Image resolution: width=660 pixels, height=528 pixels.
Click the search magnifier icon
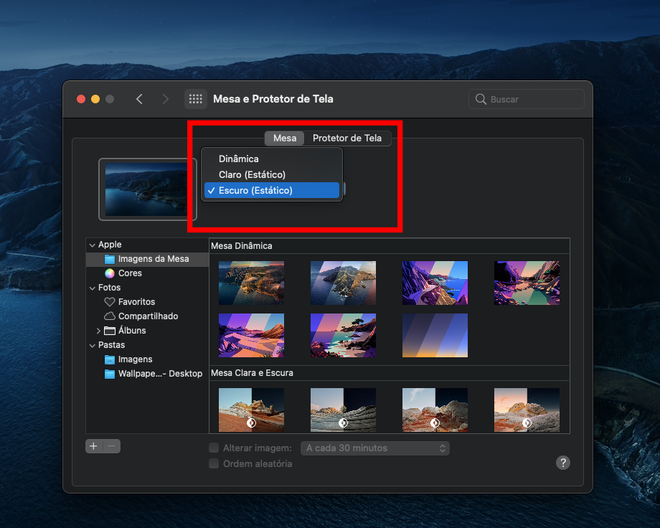[480, 99]
